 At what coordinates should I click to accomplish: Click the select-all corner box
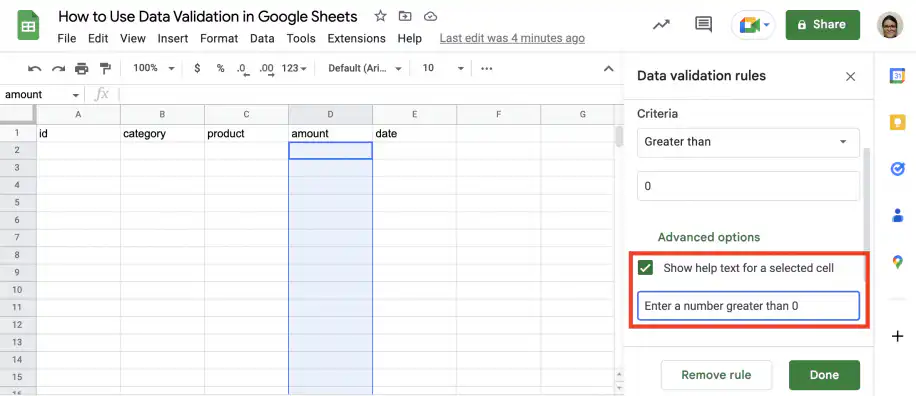point(18,114)
